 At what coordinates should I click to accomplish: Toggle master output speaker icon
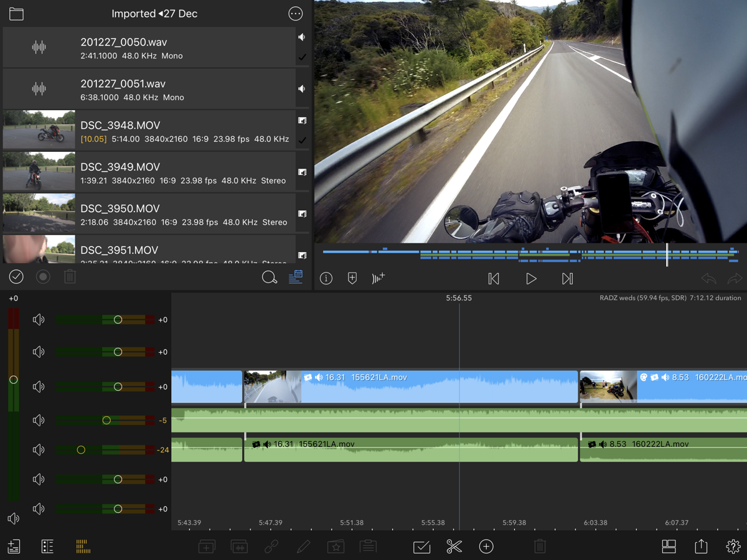point(13,518)
